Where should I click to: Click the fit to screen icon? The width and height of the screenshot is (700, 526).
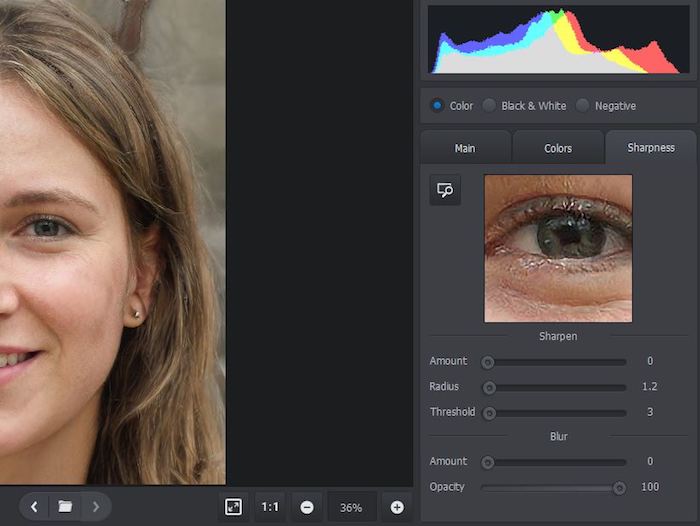pos(233,507)
